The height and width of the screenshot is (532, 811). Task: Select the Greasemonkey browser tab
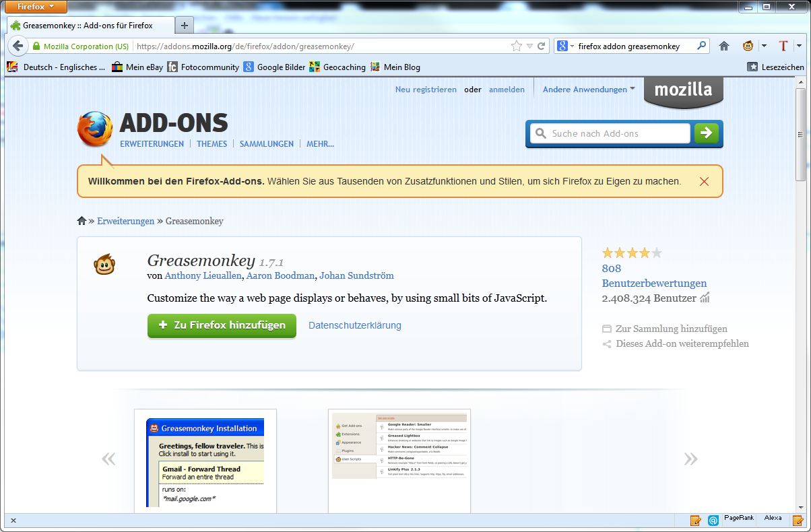coord(90,26)
